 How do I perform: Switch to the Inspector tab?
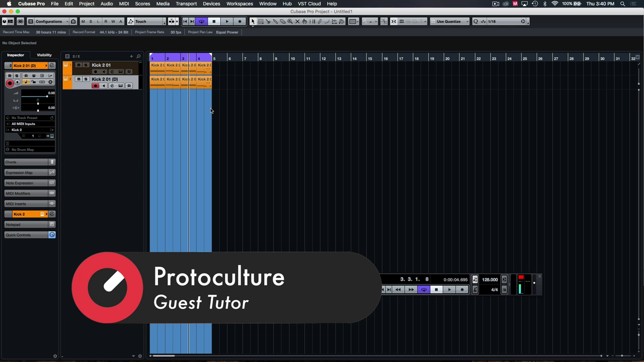[x=16, y=55]
